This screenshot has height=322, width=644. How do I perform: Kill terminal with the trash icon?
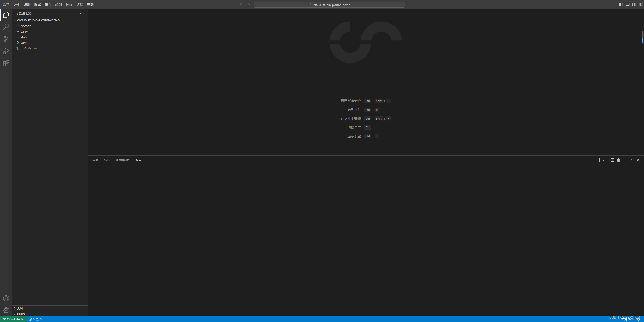coord(619,160)
